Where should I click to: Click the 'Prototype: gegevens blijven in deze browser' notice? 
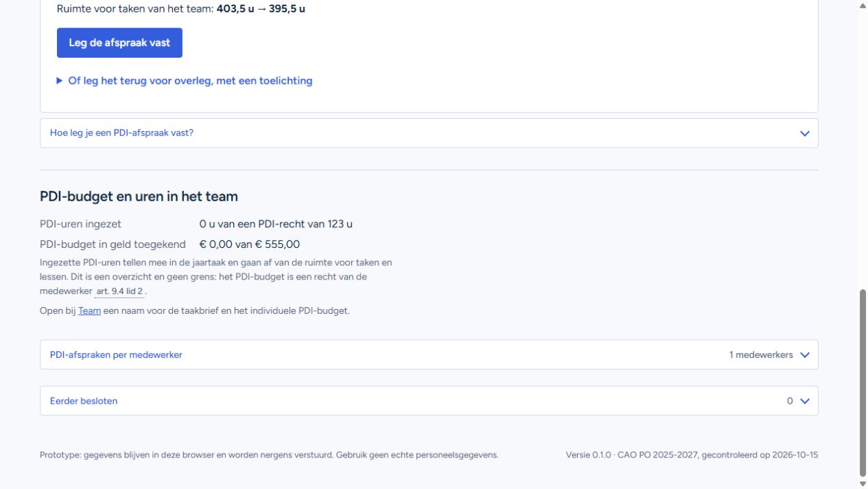coord(269,455)
